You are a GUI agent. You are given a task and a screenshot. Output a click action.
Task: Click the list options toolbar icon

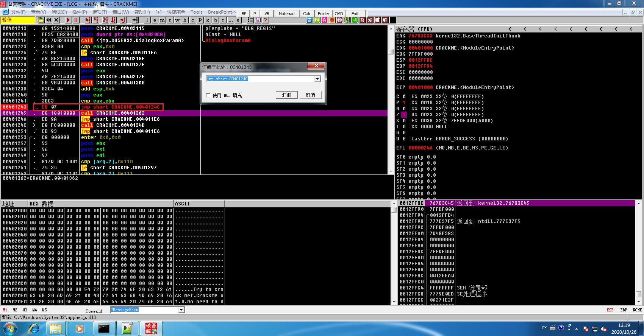[x=250, y=20]
